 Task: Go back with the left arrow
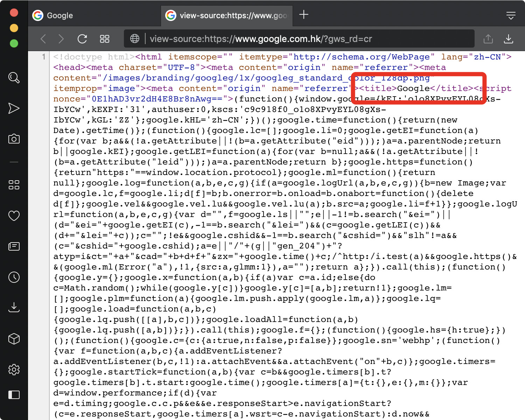pos(43,38)
